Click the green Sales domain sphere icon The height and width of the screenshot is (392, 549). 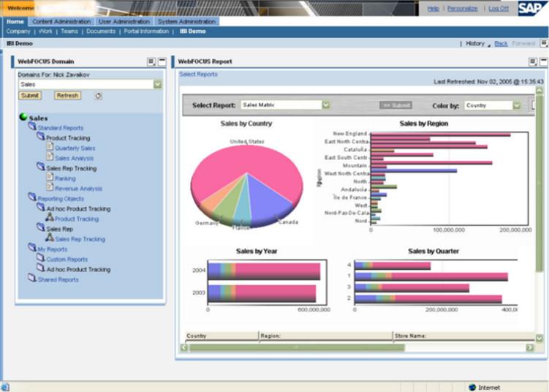pyautogui.click(x=23, y=117)
